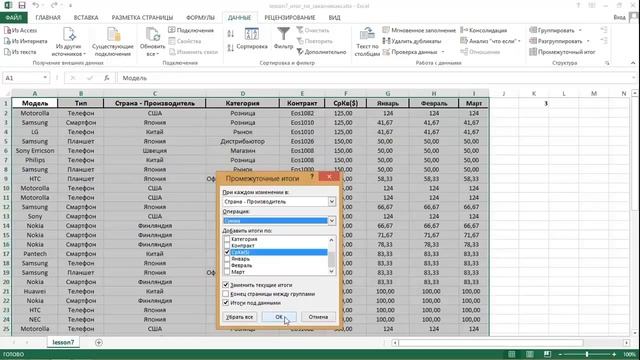Click the Группировать icon
Image resolution: width=640 pixels, height=360 pixels.
pos(533,30)
